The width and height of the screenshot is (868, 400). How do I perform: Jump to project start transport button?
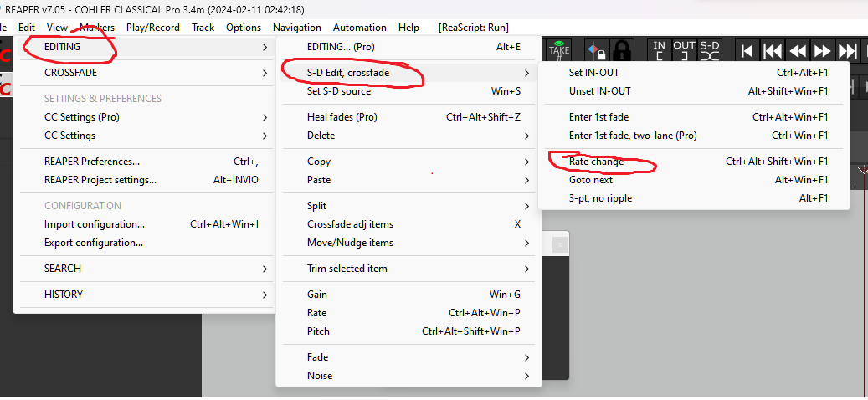747,50
